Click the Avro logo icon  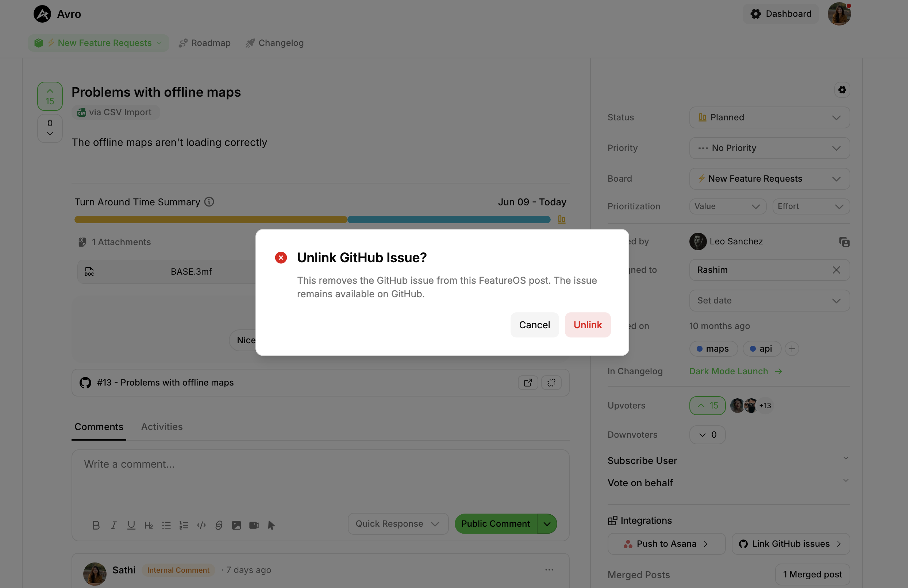(42, 14)
